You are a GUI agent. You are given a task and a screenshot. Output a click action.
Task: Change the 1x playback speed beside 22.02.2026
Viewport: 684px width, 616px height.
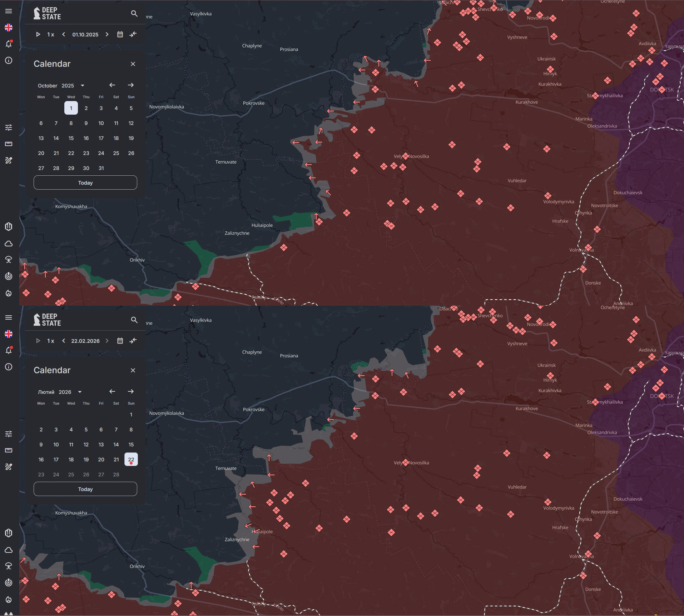tap(51, 341)
